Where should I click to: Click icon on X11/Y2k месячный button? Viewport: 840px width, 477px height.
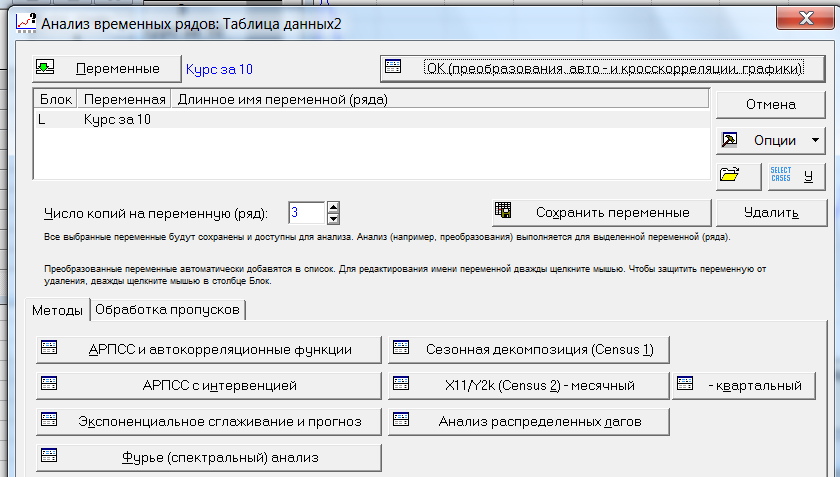[x=401, y=383]
